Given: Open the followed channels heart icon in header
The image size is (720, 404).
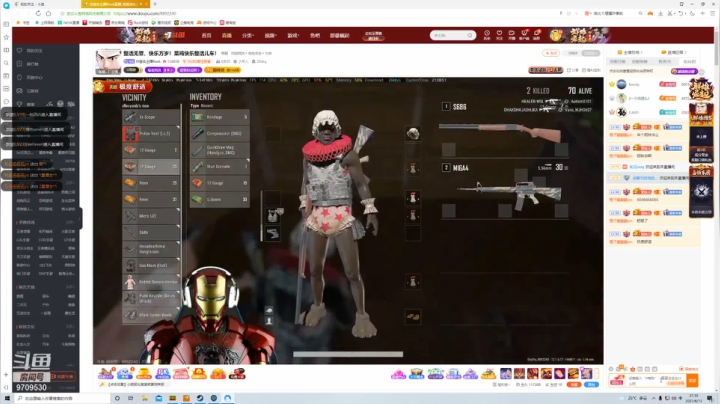Looking at the screenshot, I should [499, 35].
